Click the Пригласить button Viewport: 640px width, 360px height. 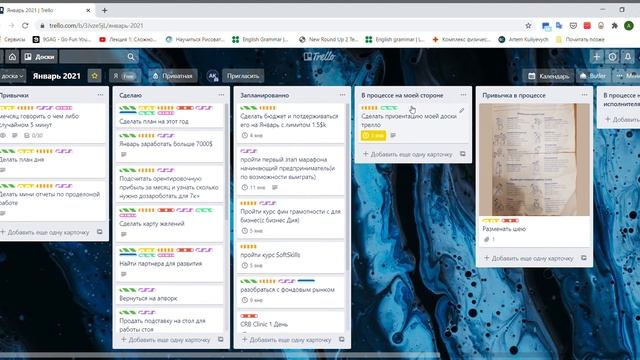click(x=243, y=76)
